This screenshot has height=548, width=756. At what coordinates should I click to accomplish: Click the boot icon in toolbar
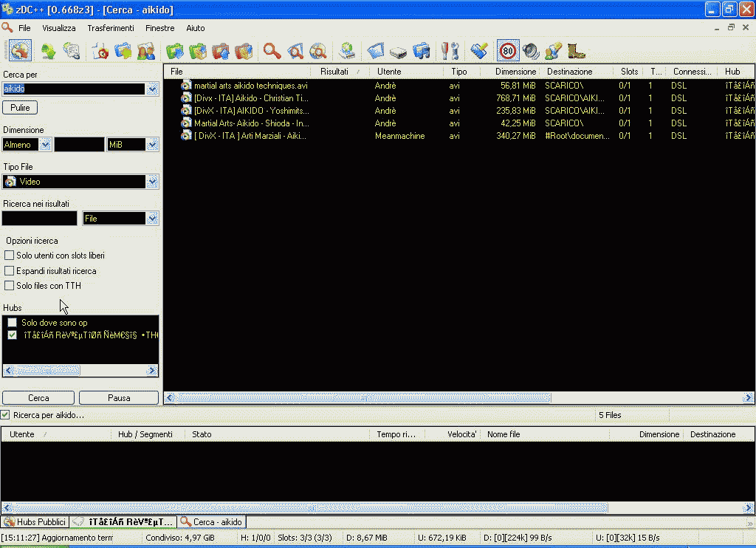pyautogui.click(x=577, y=51)
